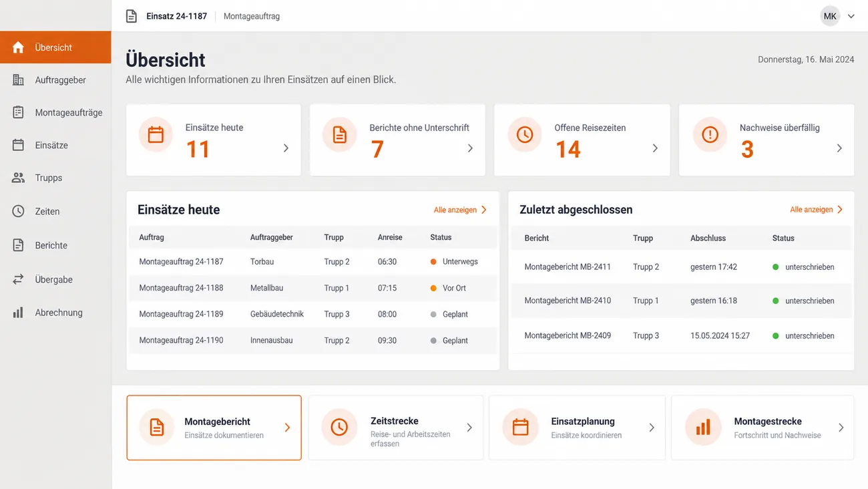Click the home icon next to Übersicht

tap(18, 47)
